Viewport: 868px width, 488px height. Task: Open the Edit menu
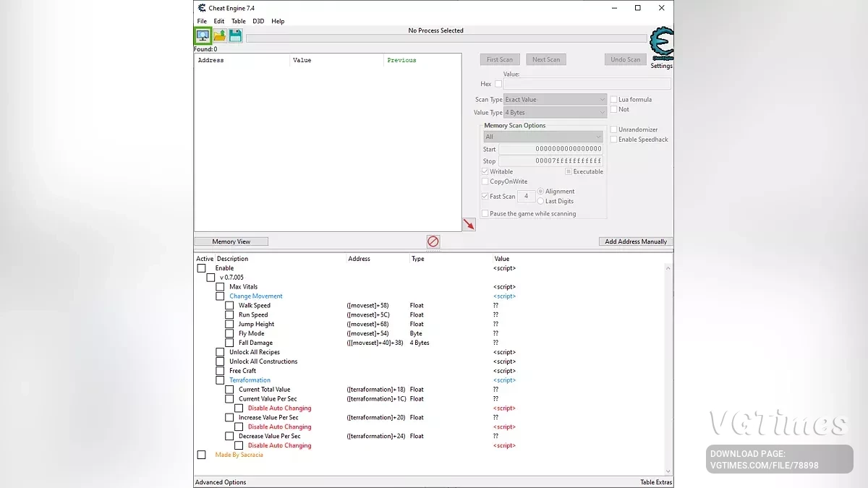pyautogui.click(x=219, y=21)
